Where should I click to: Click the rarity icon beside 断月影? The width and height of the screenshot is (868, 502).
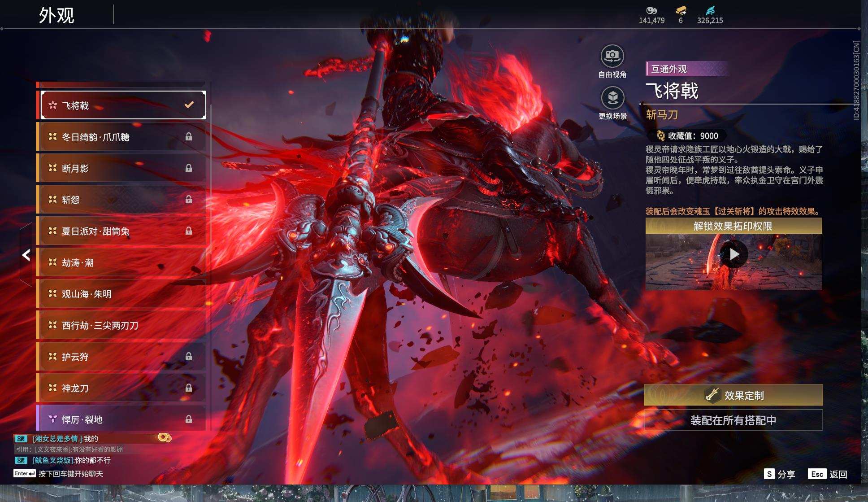(52, 168)
